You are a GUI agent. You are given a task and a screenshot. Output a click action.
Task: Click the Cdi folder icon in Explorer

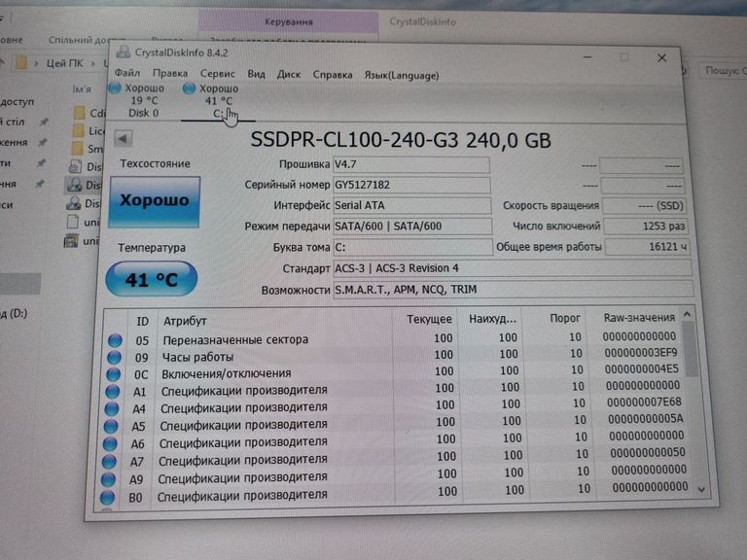coord(80,113)
